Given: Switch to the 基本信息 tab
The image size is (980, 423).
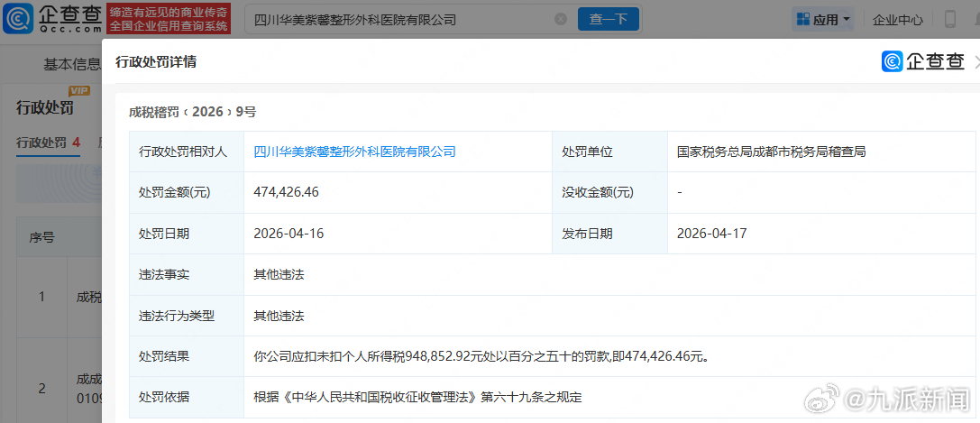Looking at the screenshot, I should [71, 64].
